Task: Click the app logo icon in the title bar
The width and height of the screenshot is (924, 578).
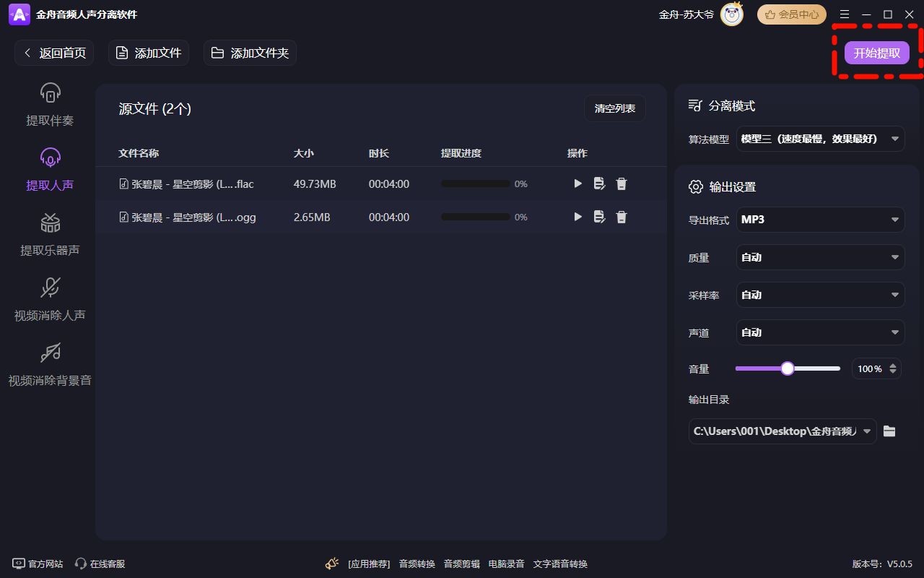Action: [x=19, y=14]
